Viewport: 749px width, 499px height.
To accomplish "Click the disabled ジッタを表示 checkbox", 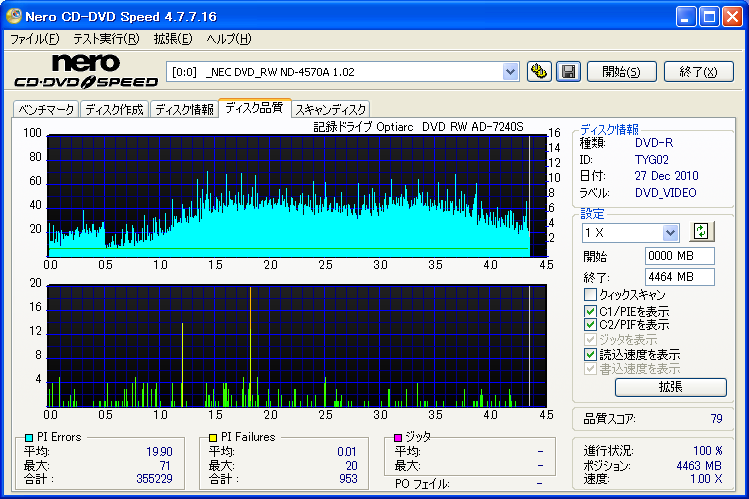I will [x=590, y=340].
